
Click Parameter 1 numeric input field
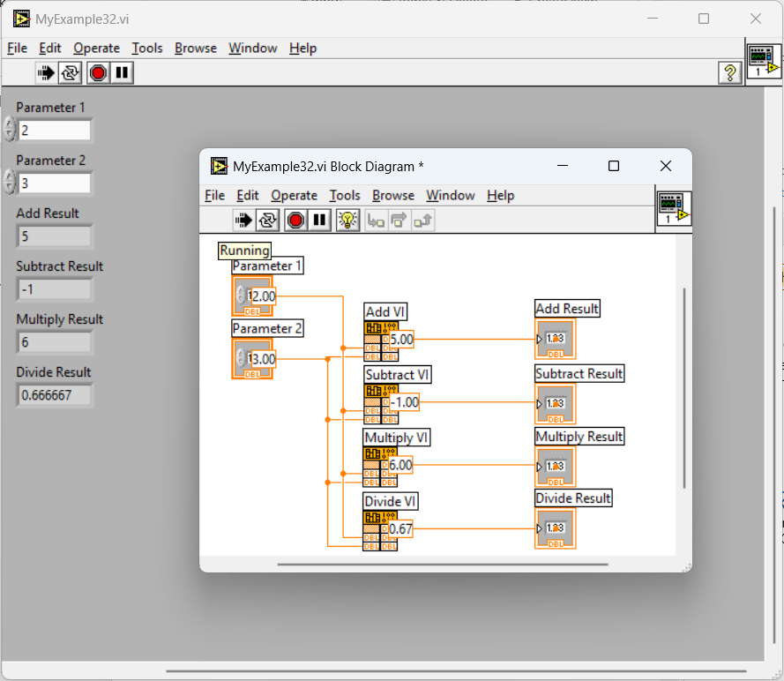click(55, 131)
